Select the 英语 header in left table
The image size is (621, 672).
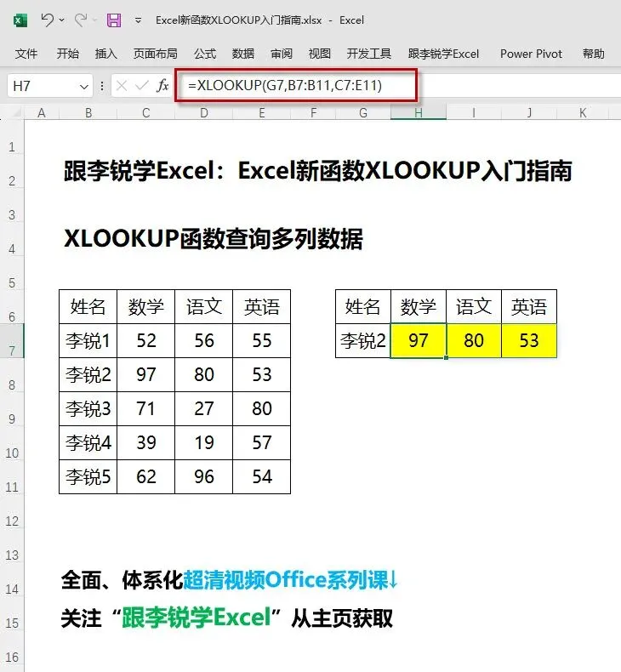(261, 306)
